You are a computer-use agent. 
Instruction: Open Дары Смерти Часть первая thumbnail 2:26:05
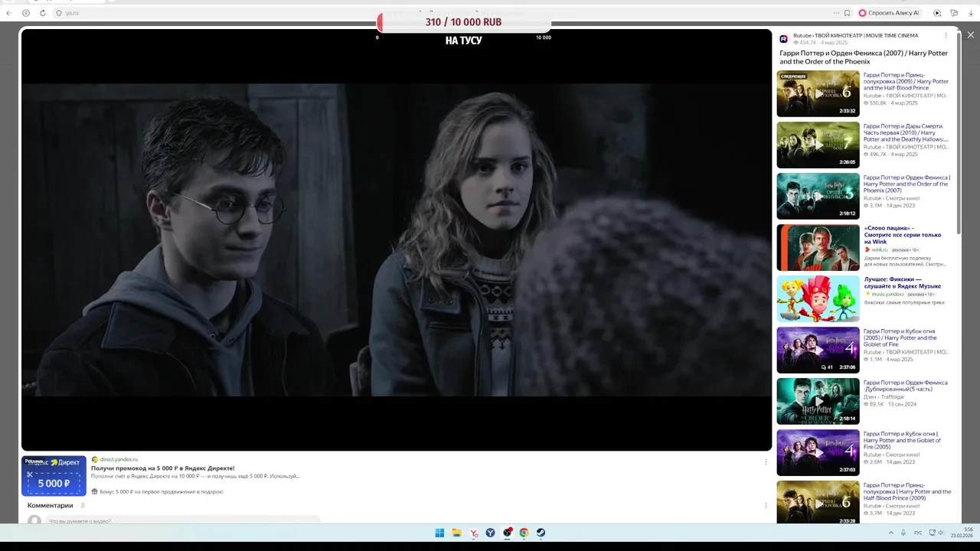818,145
